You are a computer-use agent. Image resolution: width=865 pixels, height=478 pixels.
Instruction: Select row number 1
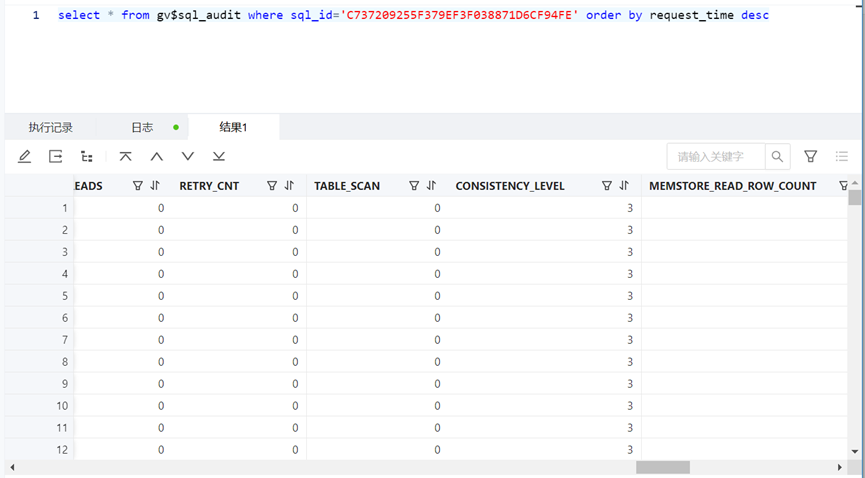[x=65, y=208]
